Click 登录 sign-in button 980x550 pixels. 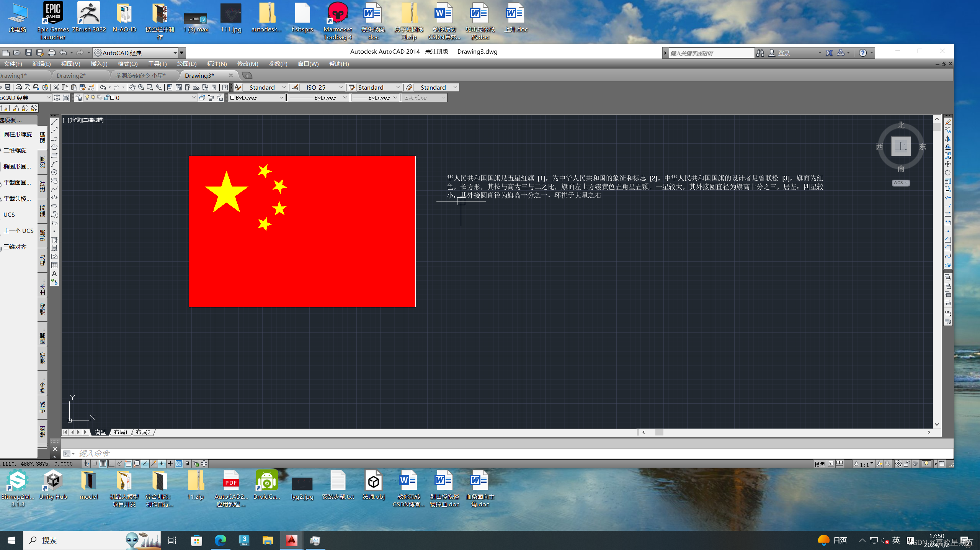[x=784, y=53]
